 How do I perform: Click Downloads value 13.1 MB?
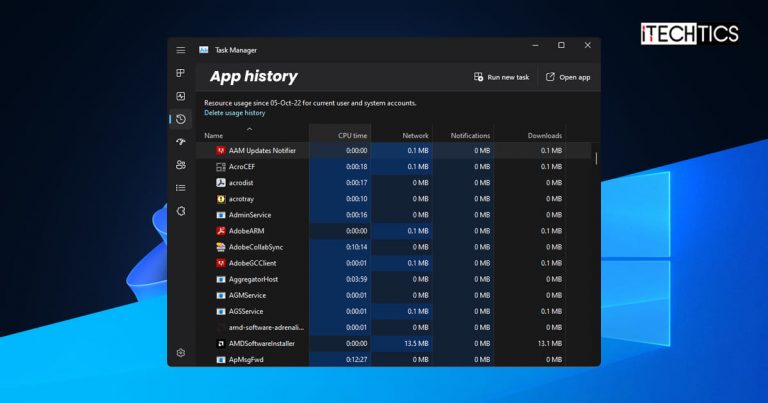click(x=550, y=343)
